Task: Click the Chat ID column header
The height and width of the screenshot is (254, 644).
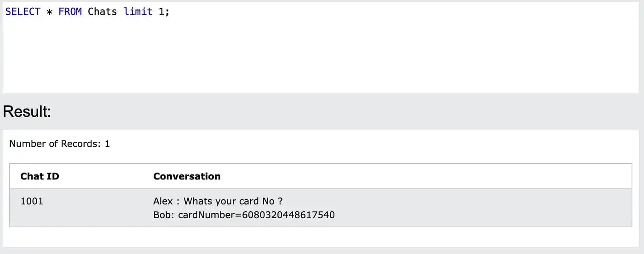Action: point(40,176)
